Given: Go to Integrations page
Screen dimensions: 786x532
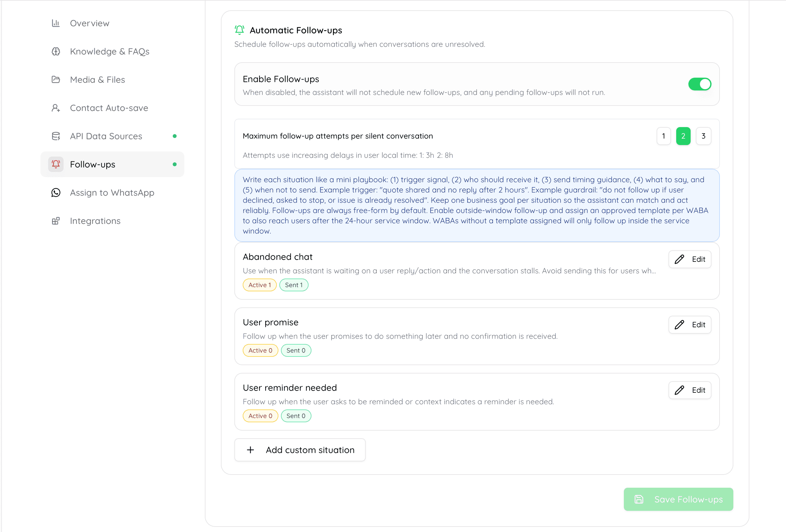Looking at the screenshot, I should tap(112, 221).
